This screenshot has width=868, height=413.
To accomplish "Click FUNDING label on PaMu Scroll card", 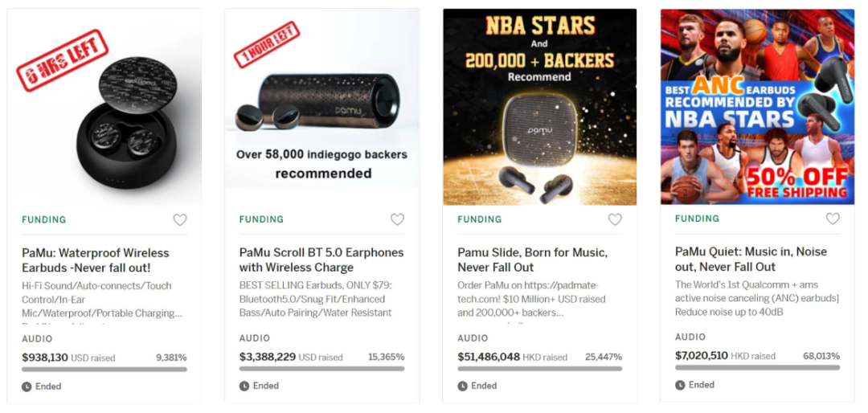I will coord(261,219).
